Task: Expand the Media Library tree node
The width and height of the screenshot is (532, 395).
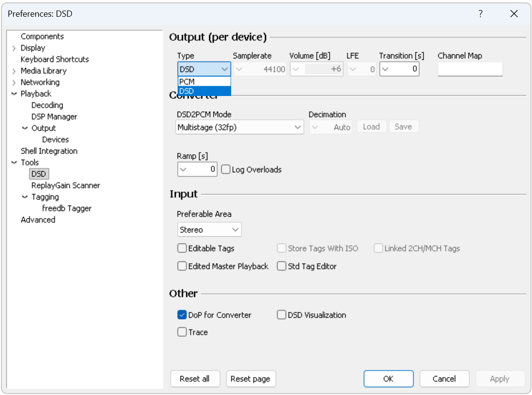Action: (14, 71)
